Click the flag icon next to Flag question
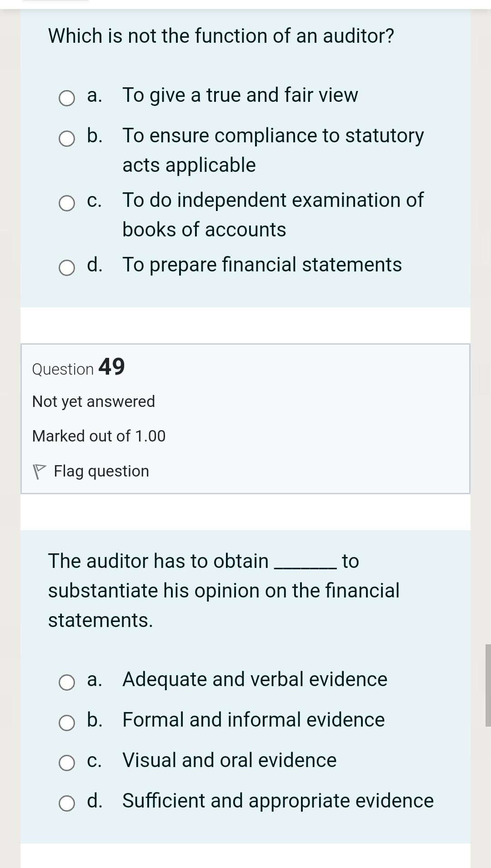Screen dimensions: 491x868 tap(40, 470)
